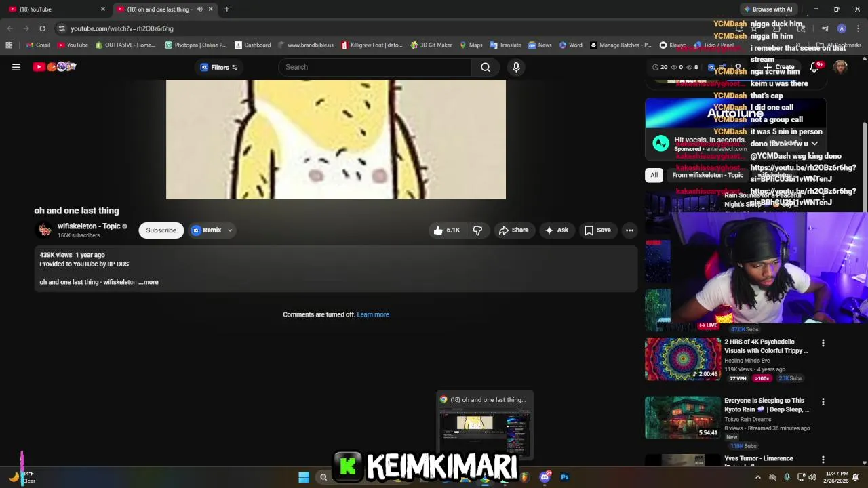Select From wifiskeleton - Topic chip
Screen dimensions: 868x488
tap(707, 175)
